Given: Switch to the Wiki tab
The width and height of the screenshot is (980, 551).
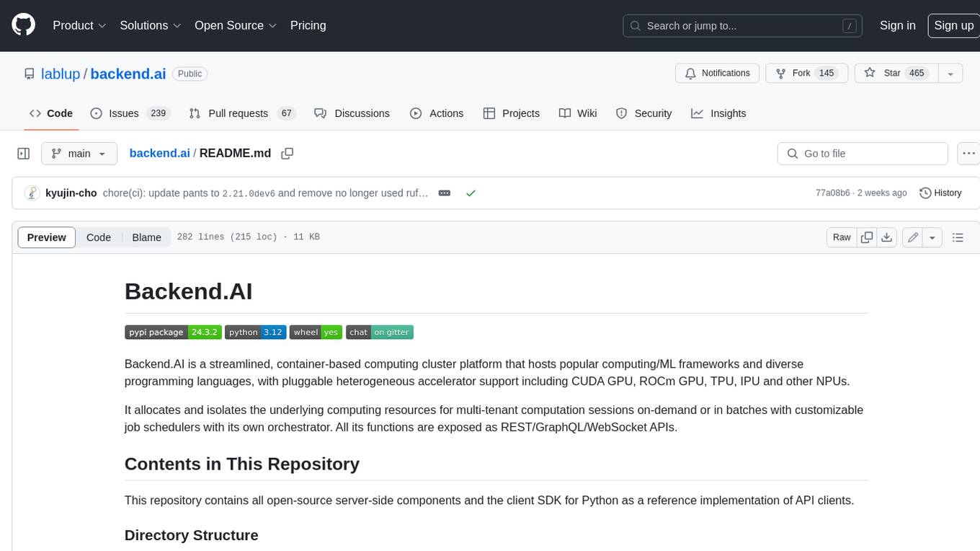Looking at the screenshot, I should 578,113.
